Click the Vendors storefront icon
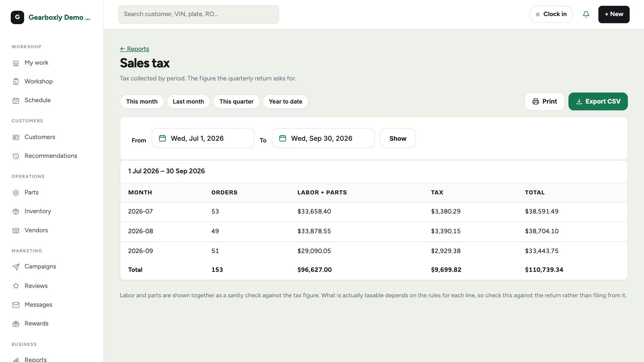The width and height of the screenshot is (644, 362). 16,231
